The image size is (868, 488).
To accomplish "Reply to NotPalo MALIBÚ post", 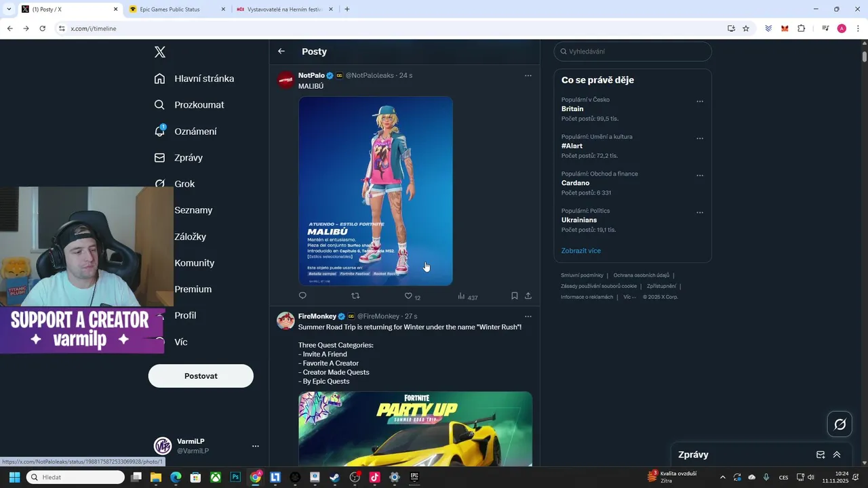I will (303, 296).
